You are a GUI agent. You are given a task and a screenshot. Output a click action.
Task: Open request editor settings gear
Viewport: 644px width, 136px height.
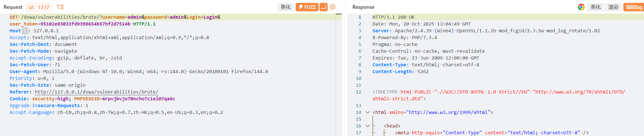tap(333, 7)
